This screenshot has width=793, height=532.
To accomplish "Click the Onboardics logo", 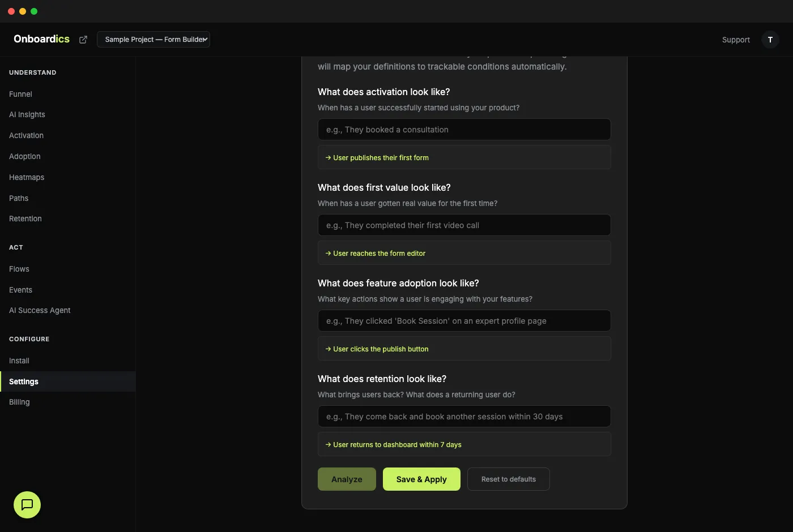I will (41, 39).
